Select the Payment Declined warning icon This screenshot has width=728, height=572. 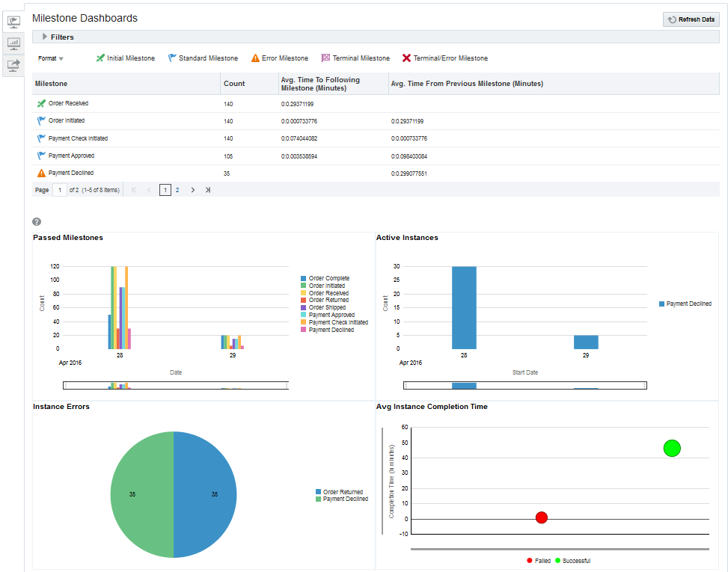pyautogui.click(x=41, y=173)
